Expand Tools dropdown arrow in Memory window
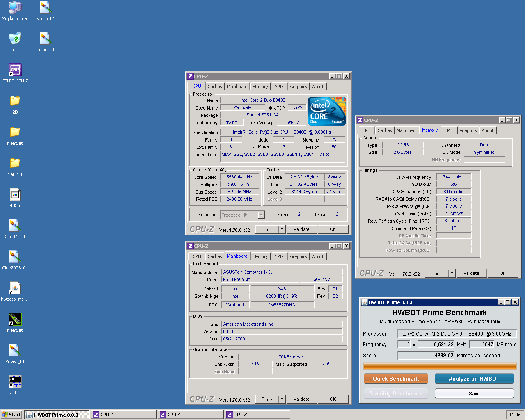Image resolution: width=525 pixels, height=420 pixels. coord(452,273)
